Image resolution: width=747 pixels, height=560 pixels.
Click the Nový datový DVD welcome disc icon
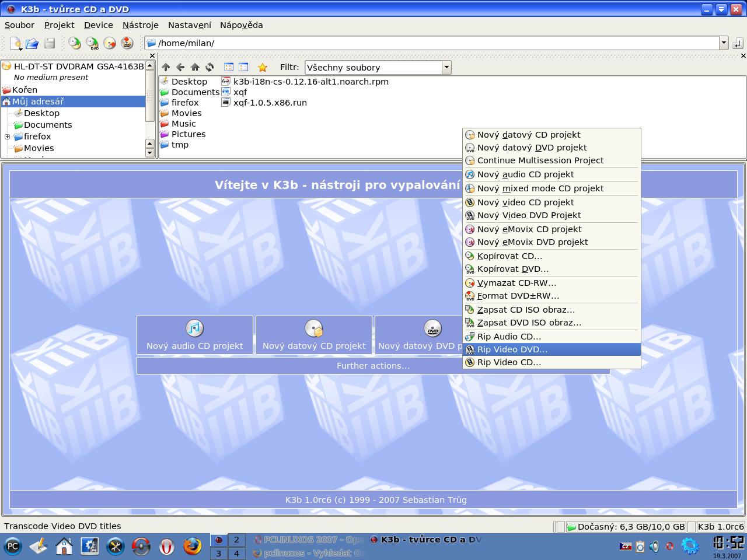pos(432,328)
